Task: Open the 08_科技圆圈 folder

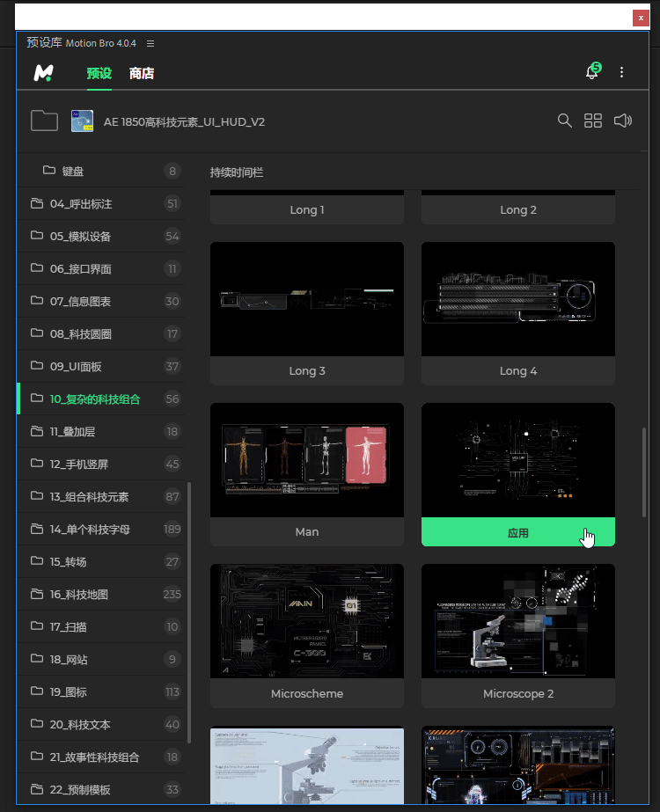Action: (x=101, y=334)
